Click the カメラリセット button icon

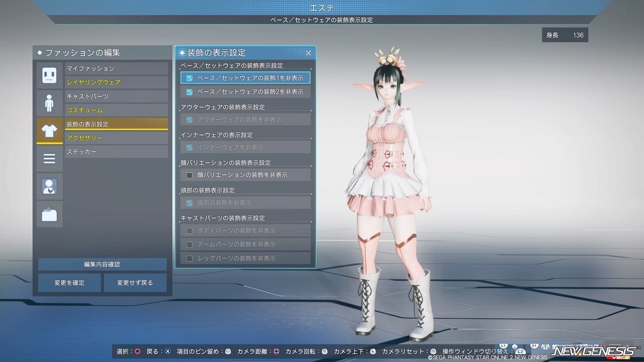pos(433,352)
